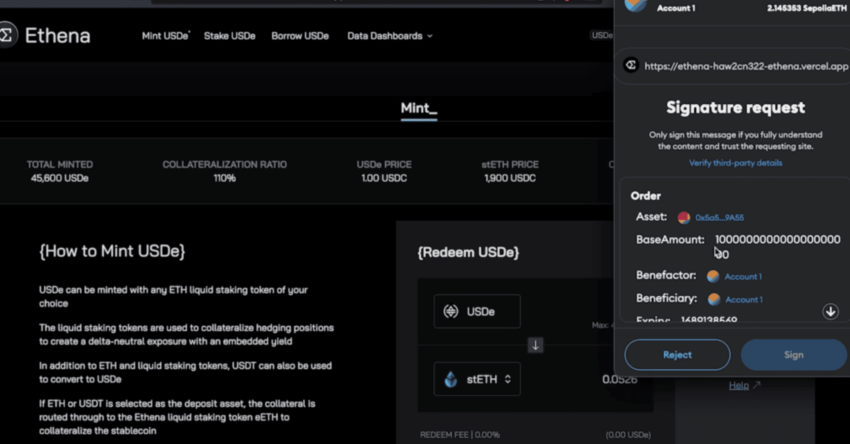The image size is (850, 444).
Task: Click the Benefactor account avatar icon
Action: click(x=713, y=276)
